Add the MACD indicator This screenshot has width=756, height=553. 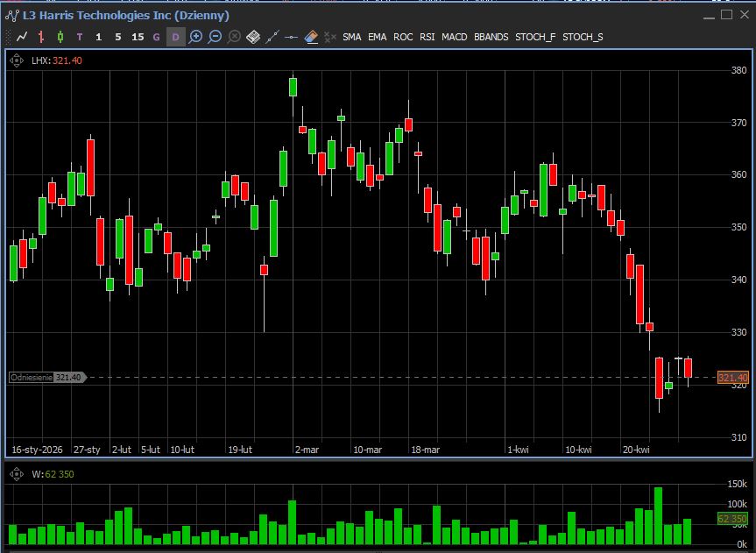point(454,37)
